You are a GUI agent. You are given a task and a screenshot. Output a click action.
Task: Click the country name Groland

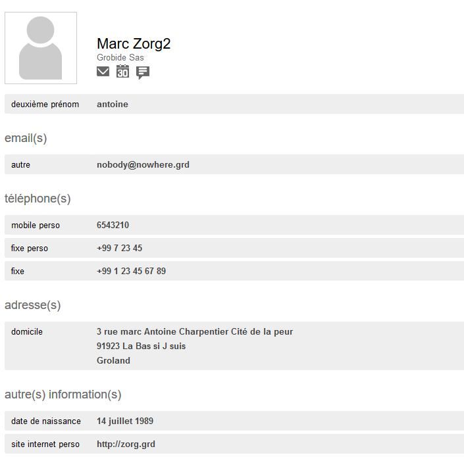pyautogui.click(x=113, y=360)
